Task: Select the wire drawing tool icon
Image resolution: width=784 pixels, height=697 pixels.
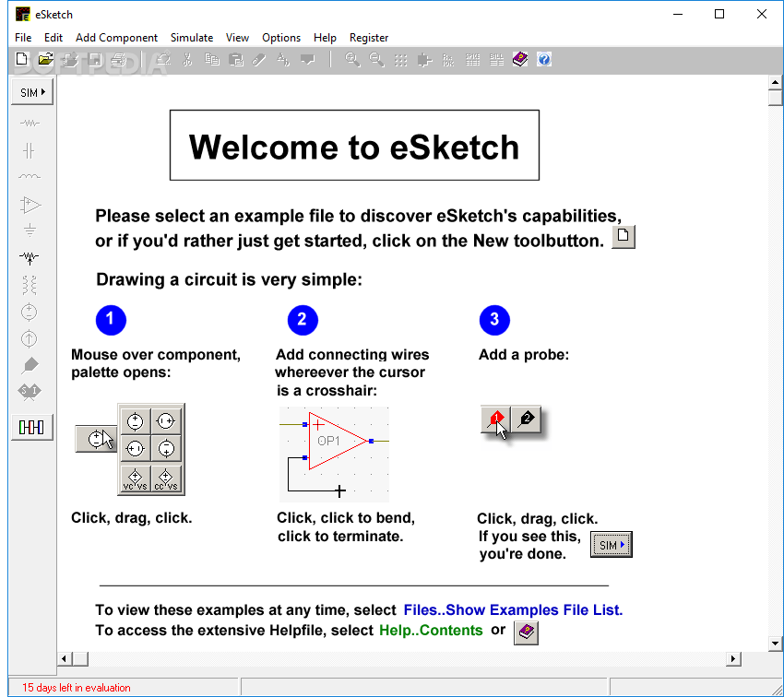Action: point(259,60)
